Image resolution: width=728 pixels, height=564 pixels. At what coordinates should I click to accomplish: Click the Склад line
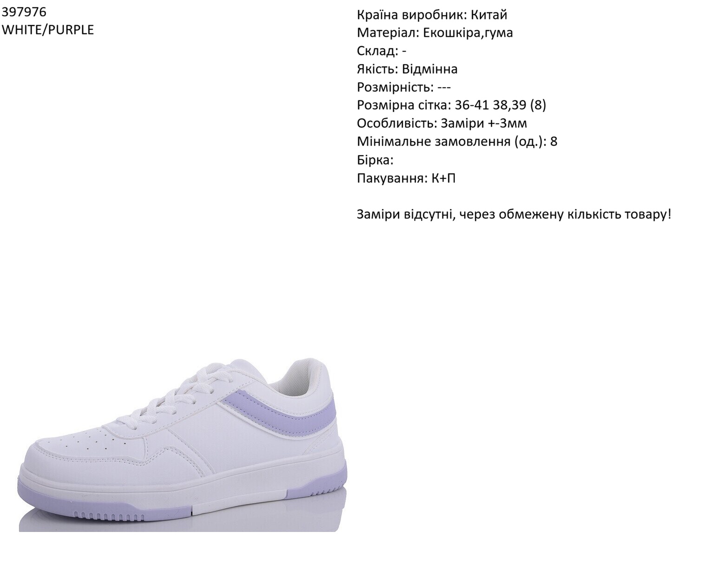[x=382, y=51]
